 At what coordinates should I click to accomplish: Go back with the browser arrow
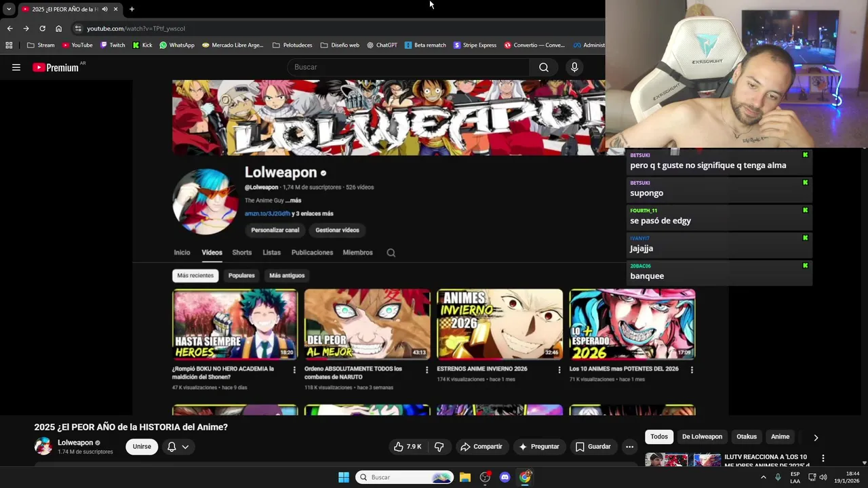pyautogui.click(x=9, y=28)
